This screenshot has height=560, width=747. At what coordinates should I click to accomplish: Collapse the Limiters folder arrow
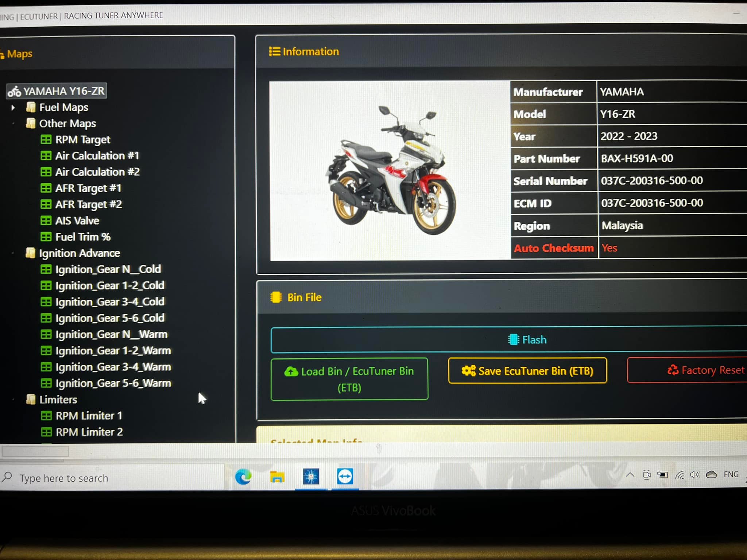[x=13, y=400]
